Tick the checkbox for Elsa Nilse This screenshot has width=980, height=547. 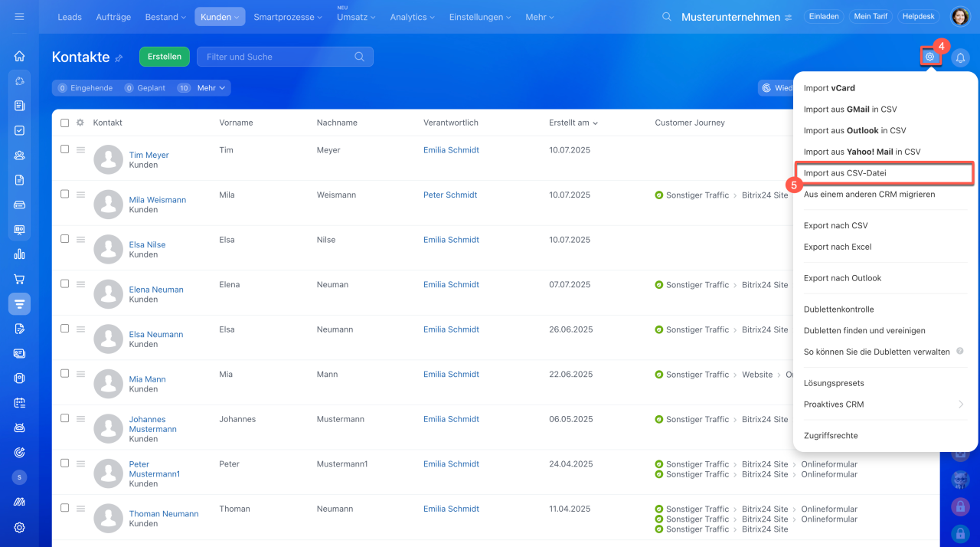(x=64, y=239)
